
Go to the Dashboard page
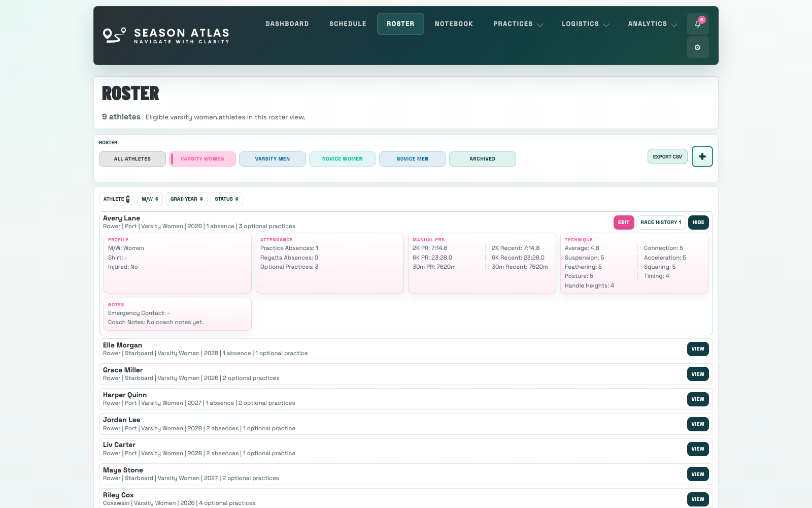tap(287, 24)
